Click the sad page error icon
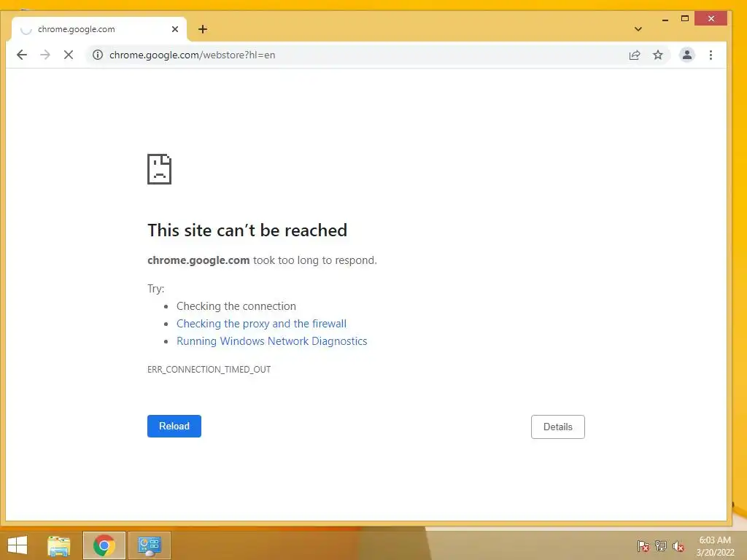This screenshot has height=560, width=747. [x=159, y=169]
